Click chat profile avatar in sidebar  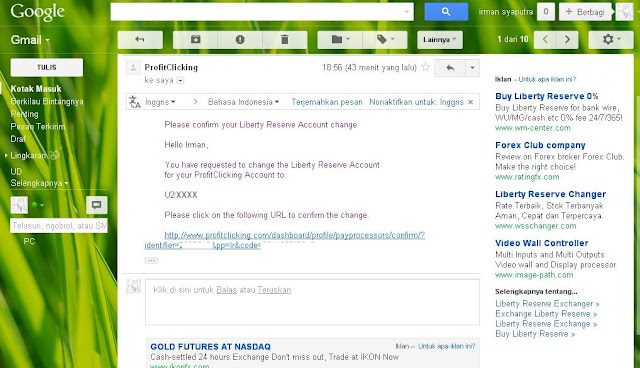click(x=19, y=205)
